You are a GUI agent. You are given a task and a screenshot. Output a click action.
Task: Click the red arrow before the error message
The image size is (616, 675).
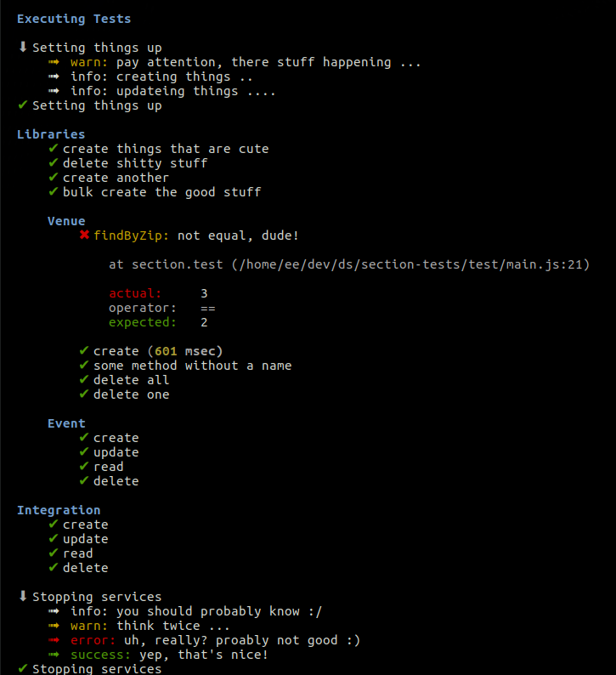tap(54, 640)
